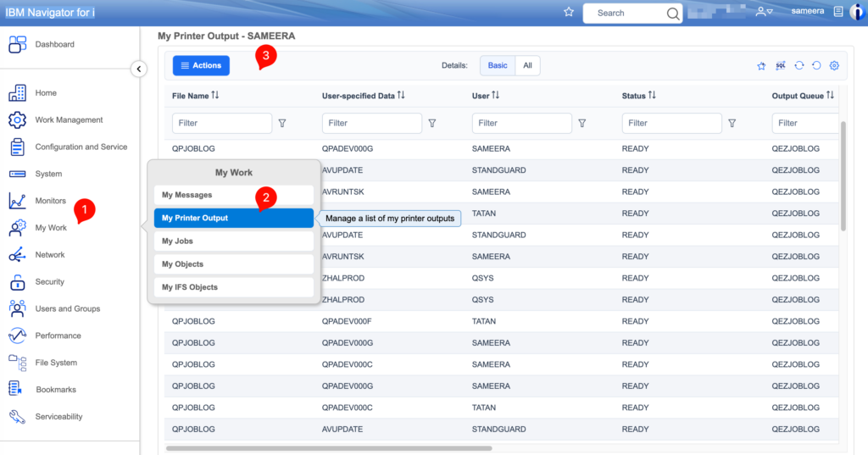Image resolution: width=868 pixels, height=455 pixels.
Task: Open the Actions menu button
Action: (201, 65)
